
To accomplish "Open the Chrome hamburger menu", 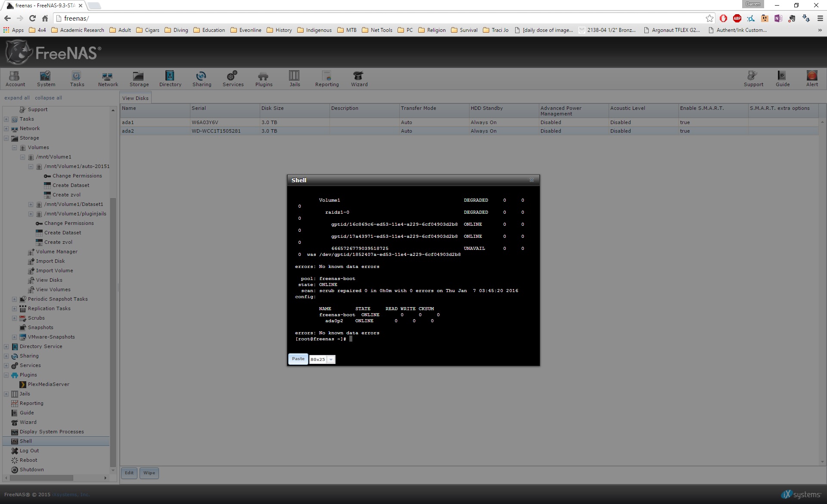I will point(820,18).
